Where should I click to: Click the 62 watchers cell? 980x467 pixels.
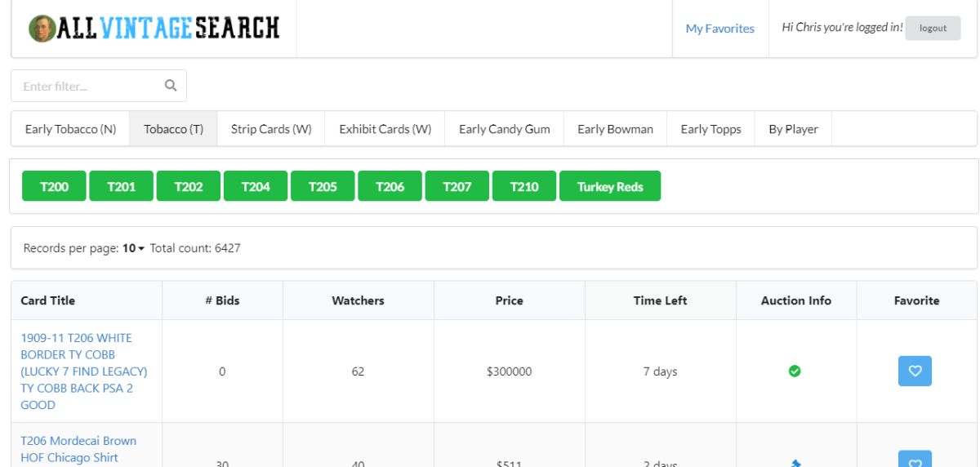pyautogui.click(x=358, y=371)
